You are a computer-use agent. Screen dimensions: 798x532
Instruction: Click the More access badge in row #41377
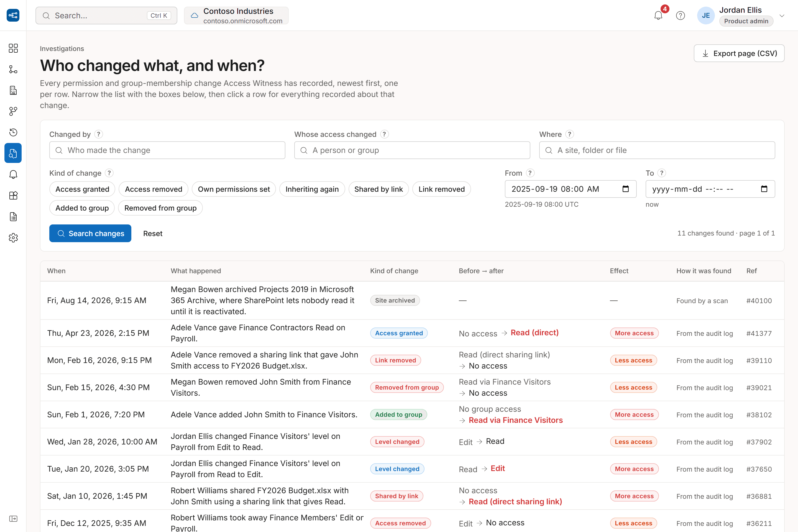634,333
